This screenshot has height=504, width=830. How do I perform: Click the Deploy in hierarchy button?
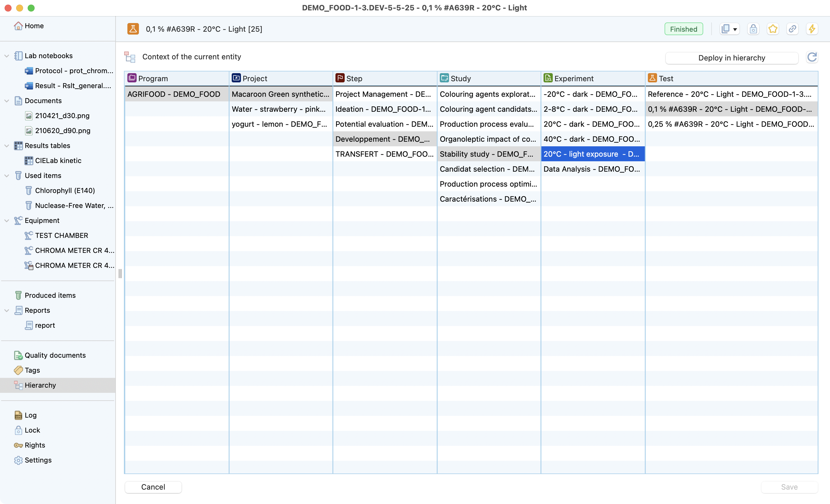pos(731,58)
